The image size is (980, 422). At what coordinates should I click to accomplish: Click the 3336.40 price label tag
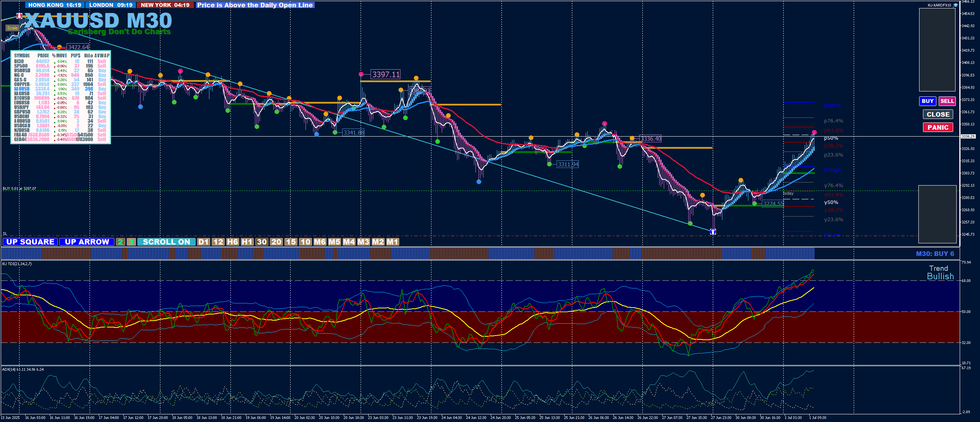(x=650, y=139)
